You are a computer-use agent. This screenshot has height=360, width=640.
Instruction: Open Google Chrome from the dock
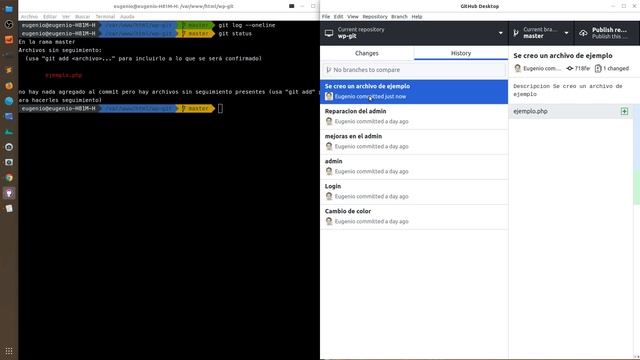click(9, 178)
